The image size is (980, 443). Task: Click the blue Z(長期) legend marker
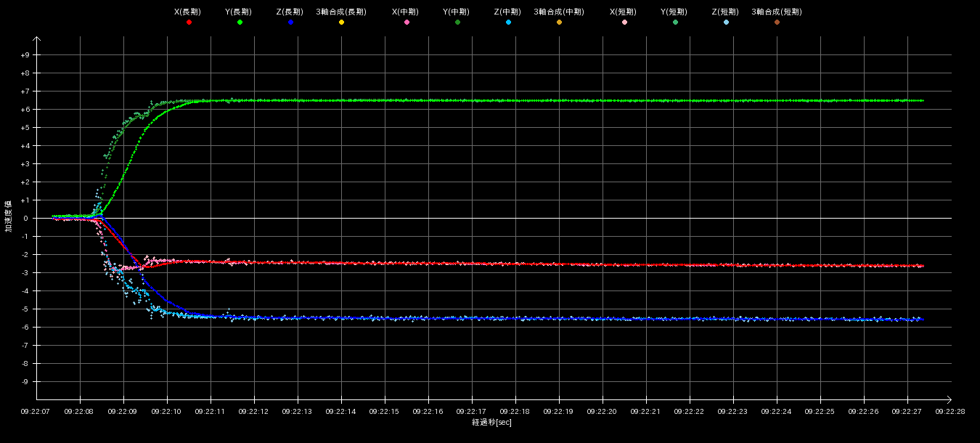click(x=290, y=23)
